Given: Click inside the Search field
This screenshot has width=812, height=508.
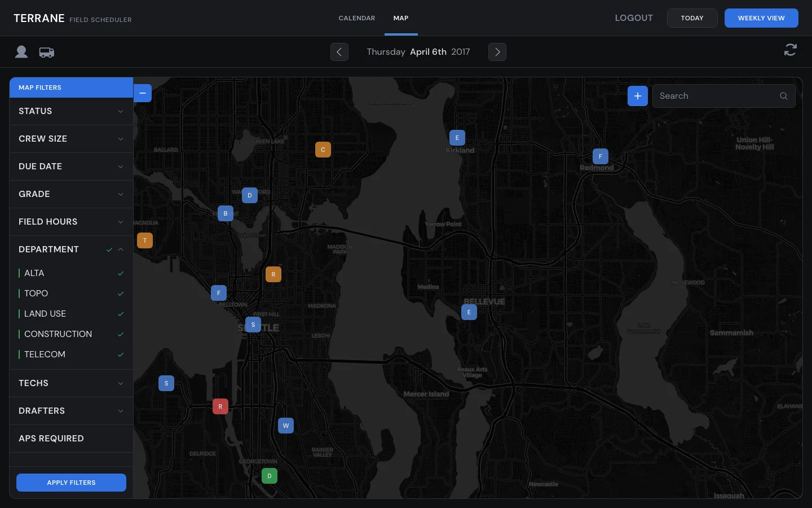Looking at the screenshot, I should click(x=710, y=96).
